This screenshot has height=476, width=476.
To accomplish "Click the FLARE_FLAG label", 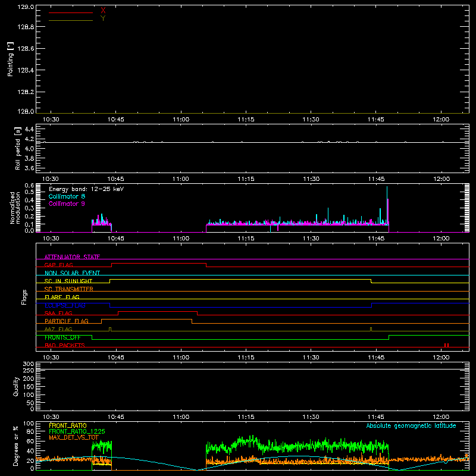I will pos(62,297).
